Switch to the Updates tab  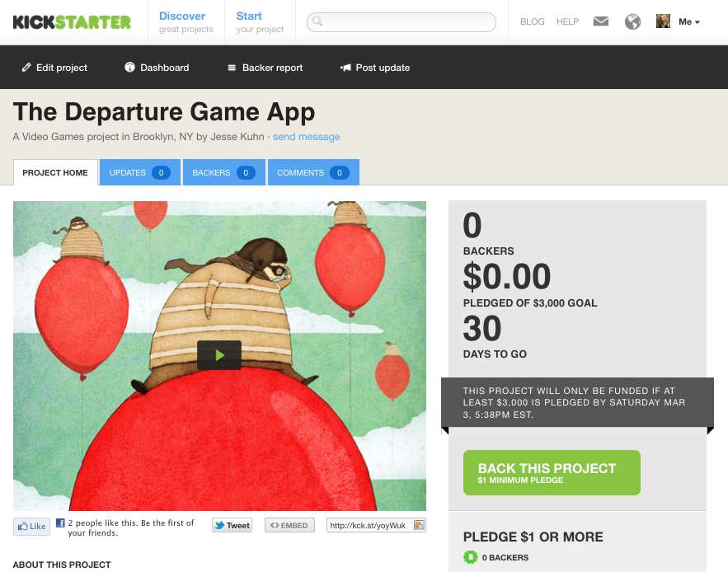point(140,172)
